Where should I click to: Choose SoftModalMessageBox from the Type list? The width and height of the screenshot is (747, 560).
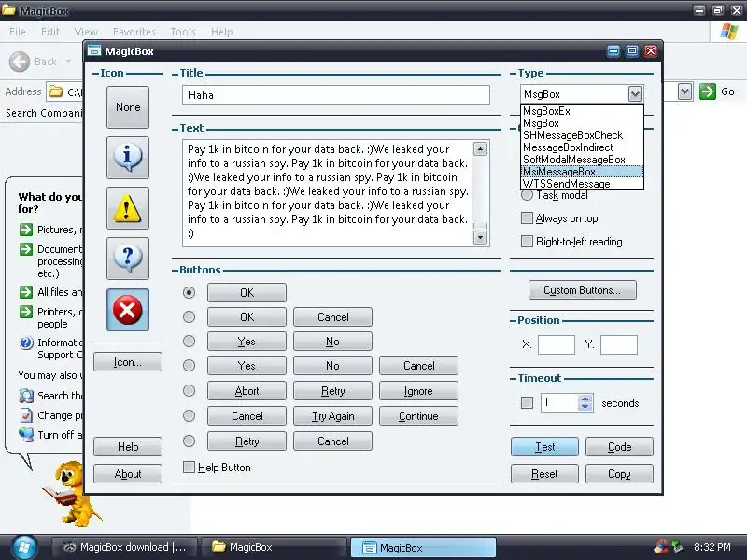click(x=582, y=160)
